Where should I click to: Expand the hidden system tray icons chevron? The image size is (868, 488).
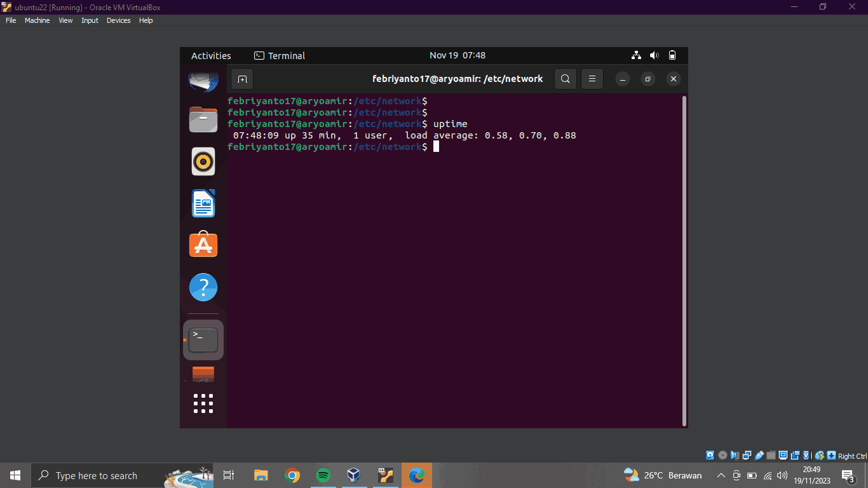pyautogui.click(x=721, y=475)
